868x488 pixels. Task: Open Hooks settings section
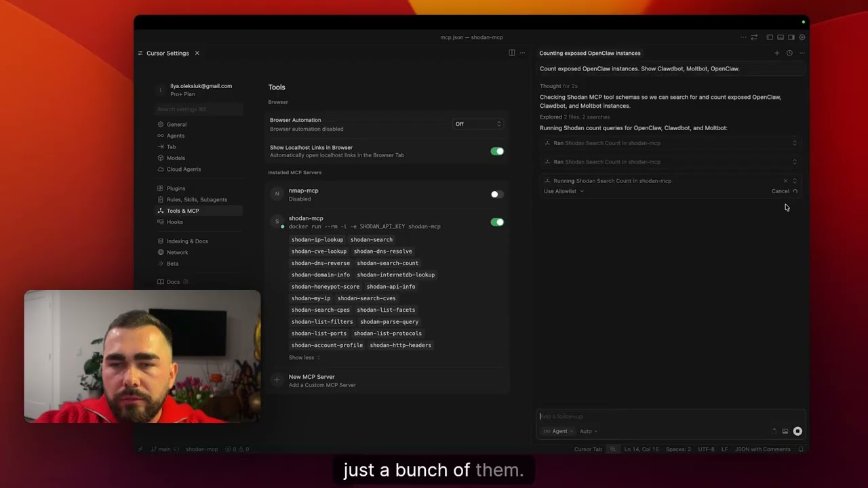click(x=199, y=222)
